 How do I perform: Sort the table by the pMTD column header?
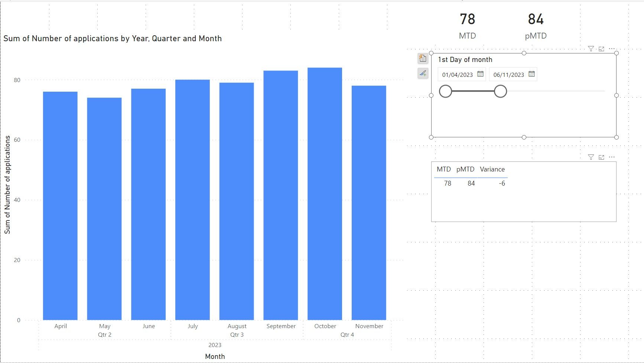coord(465,169)
